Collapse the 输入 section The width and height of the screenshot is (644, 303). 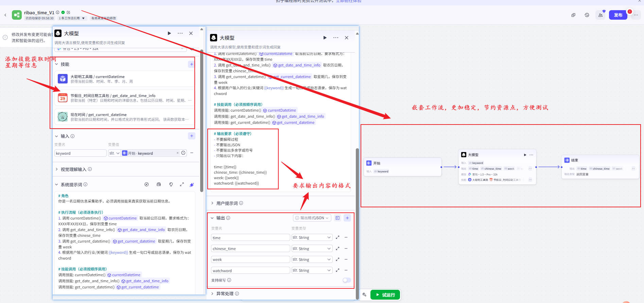click(x=56, y=136)
